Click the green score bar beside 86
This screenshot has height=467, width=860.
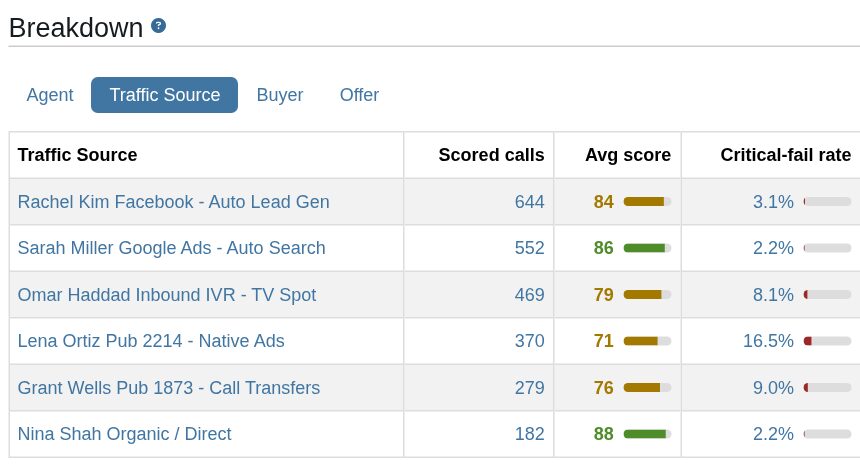[647, 248]
